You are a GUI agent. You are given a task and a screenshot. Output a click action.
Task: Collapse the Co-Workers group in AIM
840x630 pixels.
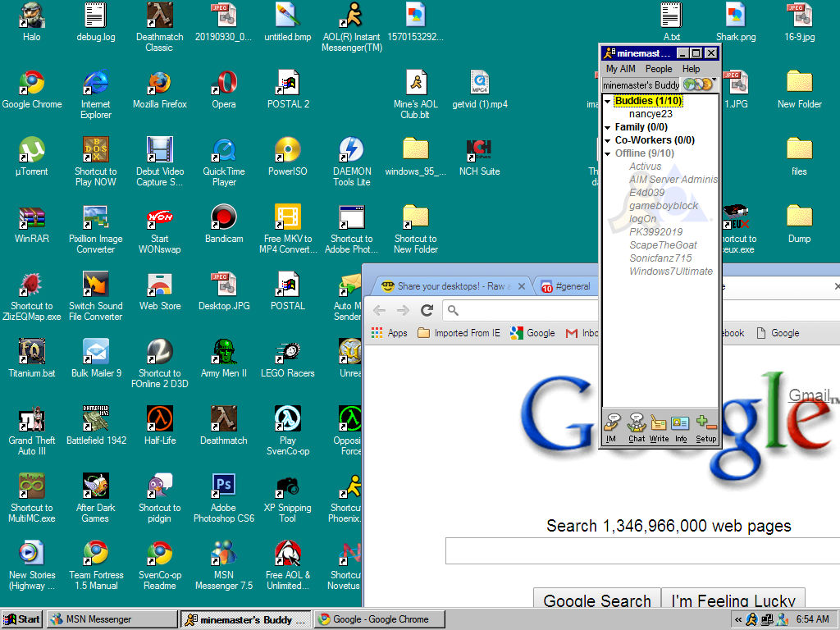point(608,140)
